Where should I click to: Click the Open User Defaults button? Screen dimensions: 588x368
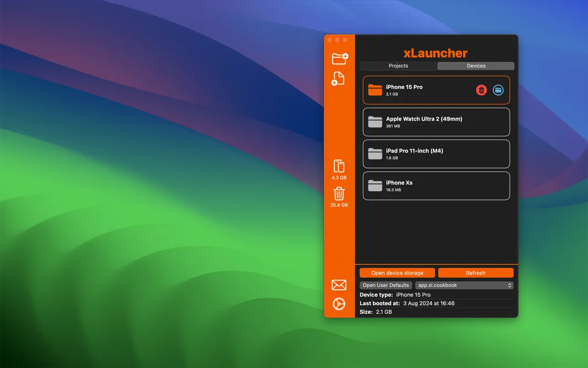(x=385, y=285)
